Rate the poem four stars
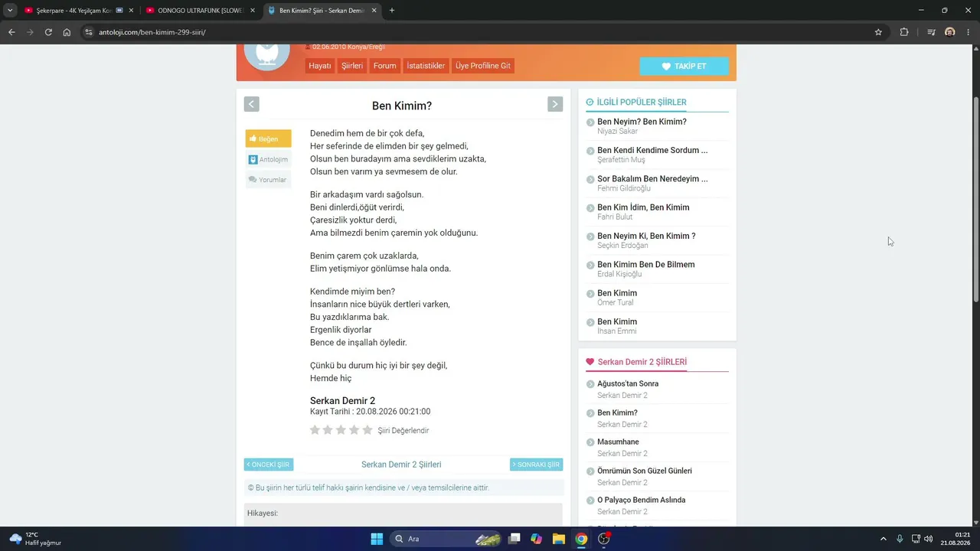This screenshot has width=980, height=551. [354, 430]
